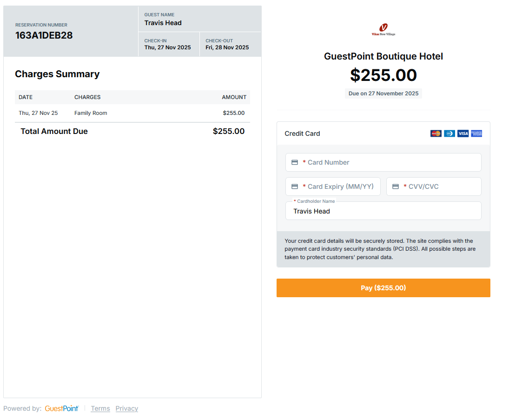The image size is (522, 420).
Task: Click the card icon in Card Expiry field
Action: pos(295,187)
